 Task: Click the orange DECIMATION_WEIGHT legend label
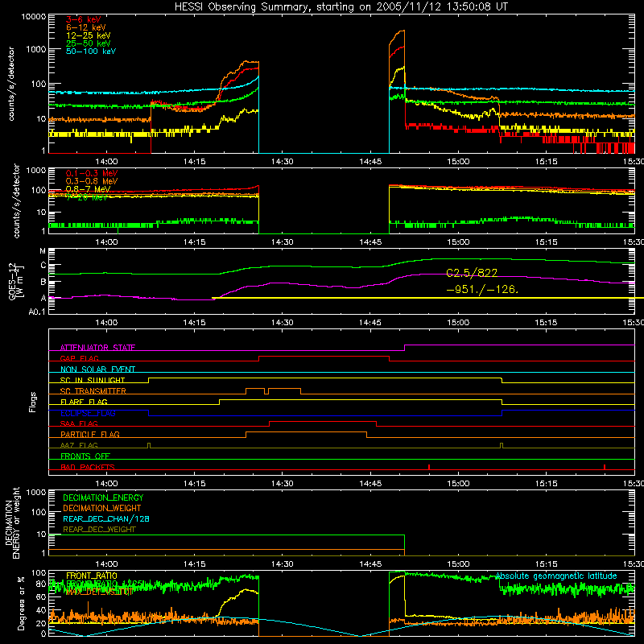(102, 508)
